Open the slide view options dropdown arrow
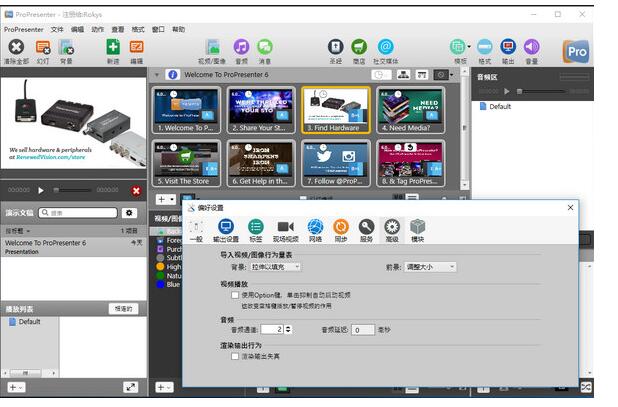Screen dimensions: 618x407 click(x=452, y=75)
